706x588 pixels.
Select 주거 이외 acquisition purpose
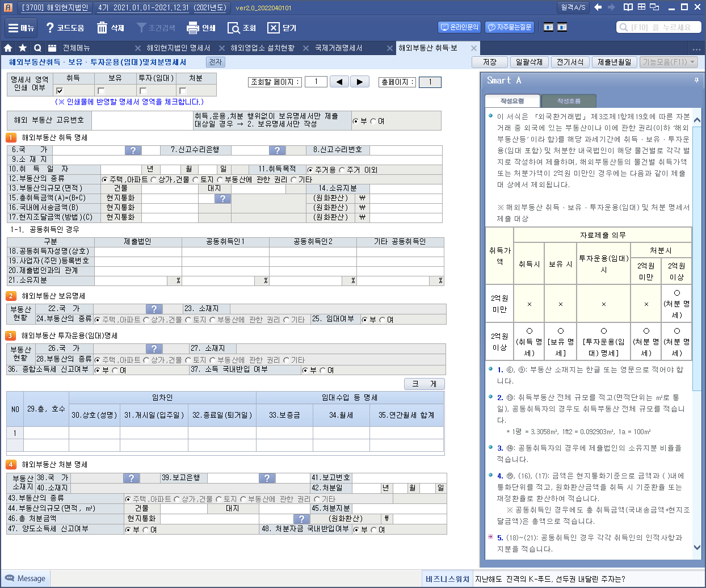342,170
